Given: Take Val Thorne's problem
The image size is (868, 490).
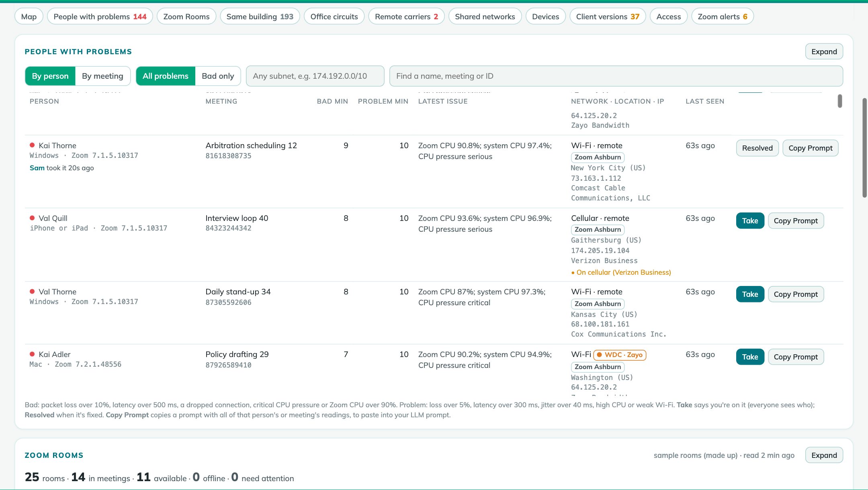Looking at the screenshot, I should [x=750, y=294].
